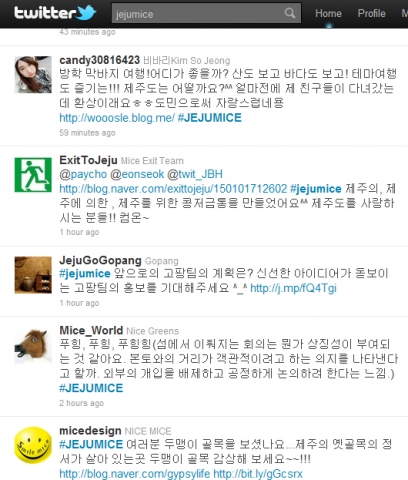Open candy30816423's profile picture
This screenshot has height=480, width=408.
point(33,74)
